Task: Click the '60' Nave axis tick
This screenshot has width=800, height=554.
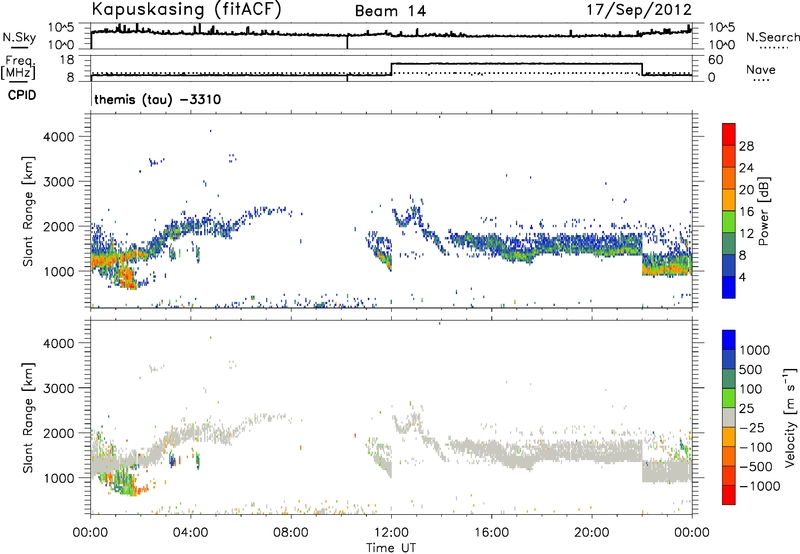Action: [715, 60]
